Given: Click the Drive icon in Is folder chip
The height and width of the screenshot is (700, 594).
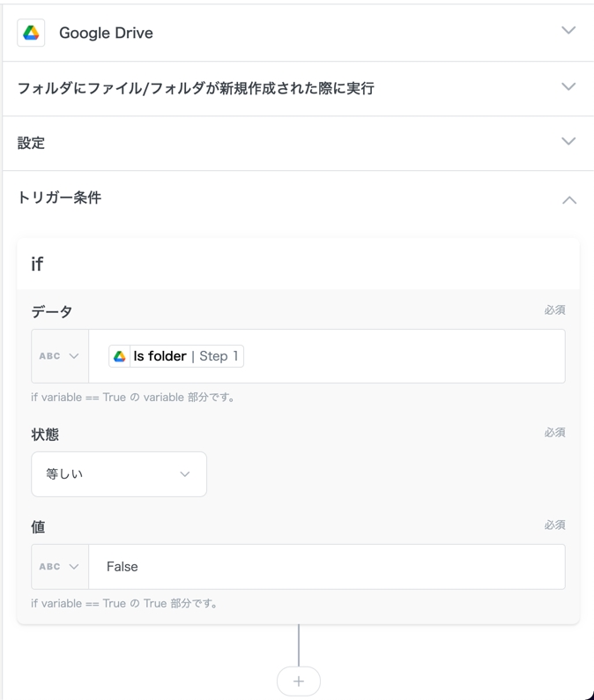Looking at the screenshot, I should pos(120,356).
